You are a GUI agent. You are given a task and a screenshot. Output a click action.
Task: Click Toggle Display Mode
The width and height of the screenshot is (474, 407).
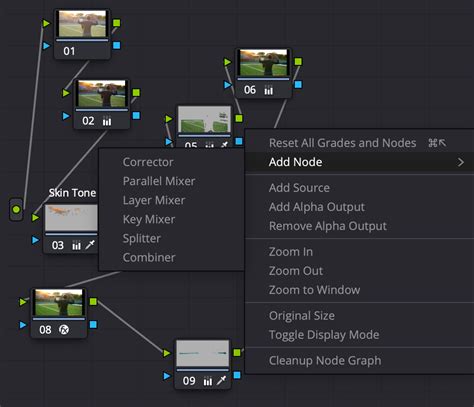point(324,335)
